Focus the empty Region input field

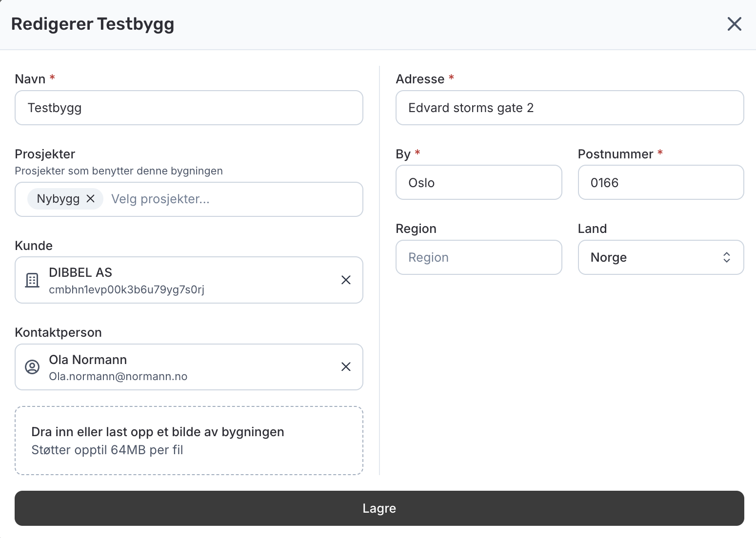click(478, 257)
